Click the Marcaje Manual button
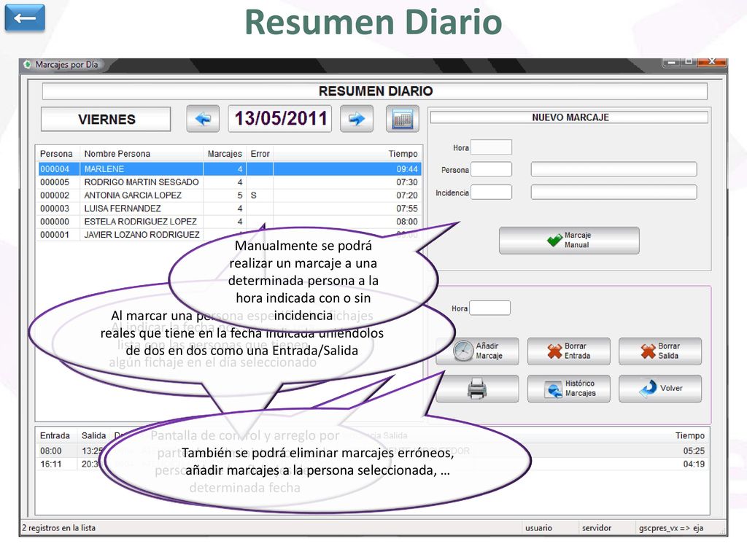This screenshot has width=747, height=560. pos(569,240)
